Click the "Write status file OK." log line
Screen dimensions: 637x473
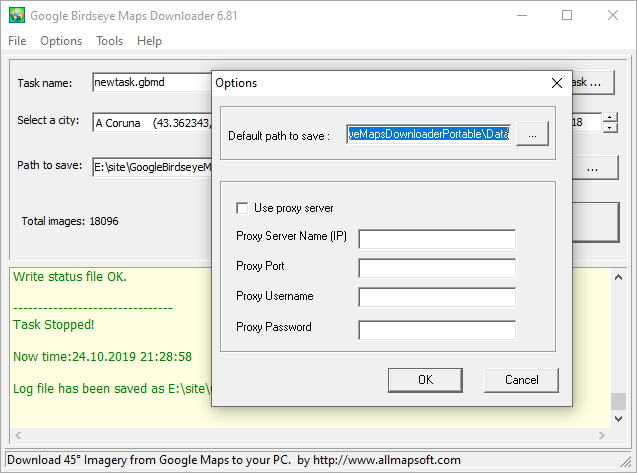pyautogui.click(x=70, y=277)
